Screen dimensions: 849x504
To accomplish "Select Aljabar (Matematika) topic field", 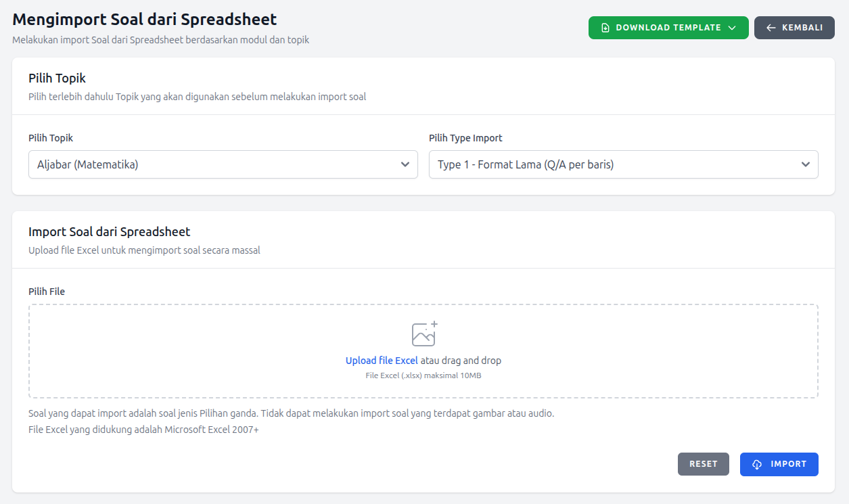I will pos(223,164).
